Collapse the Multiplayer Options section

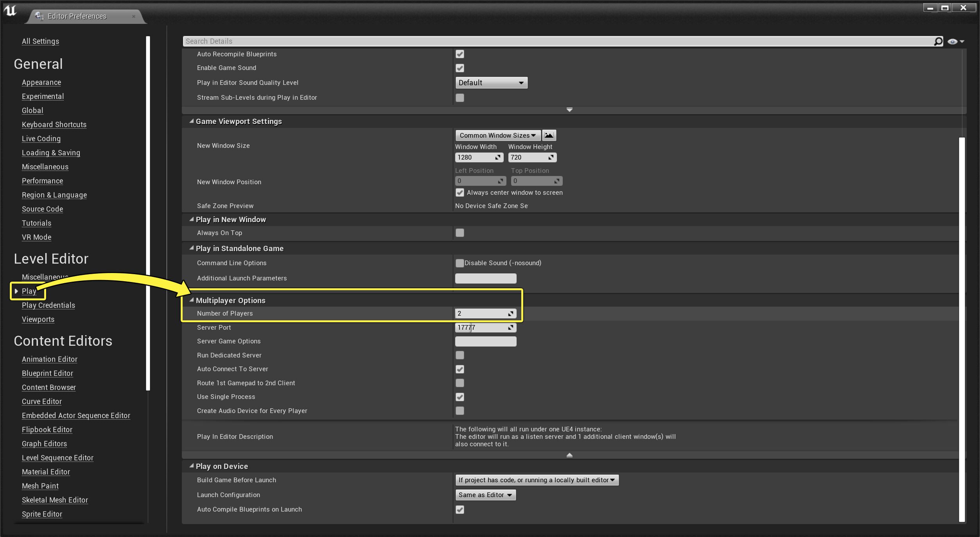(192, 300)
